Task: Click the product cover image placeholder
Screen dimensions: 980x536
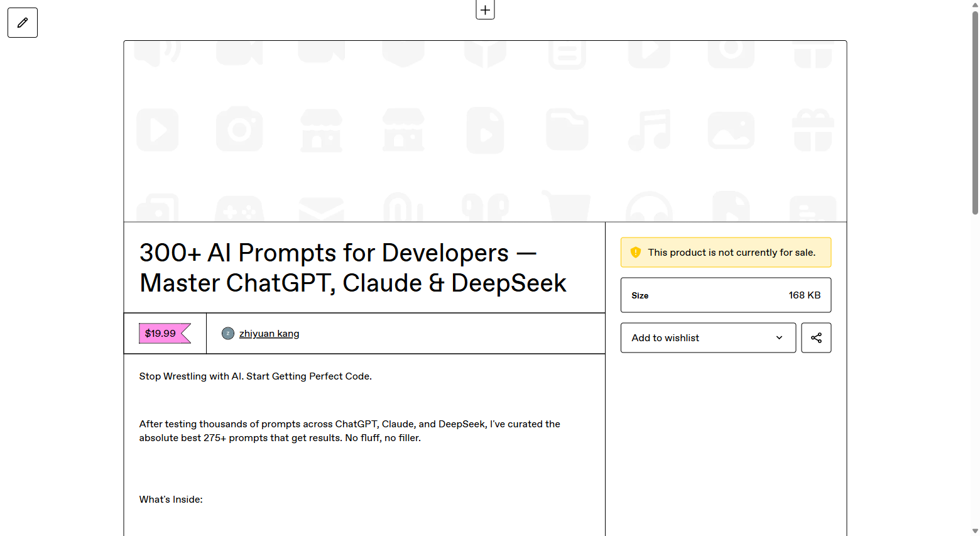Action: point(485,131)
